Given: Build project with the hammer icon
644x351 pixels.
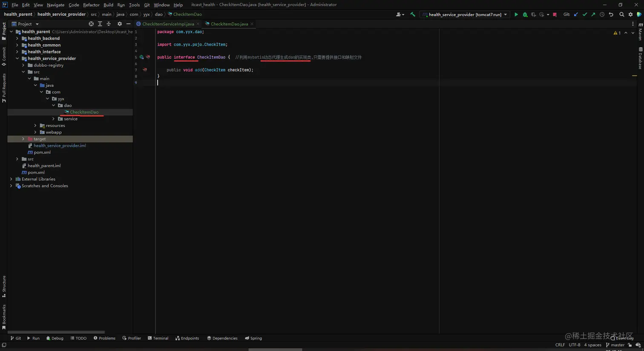Looking at the screenshot, I should coord(413,14).
